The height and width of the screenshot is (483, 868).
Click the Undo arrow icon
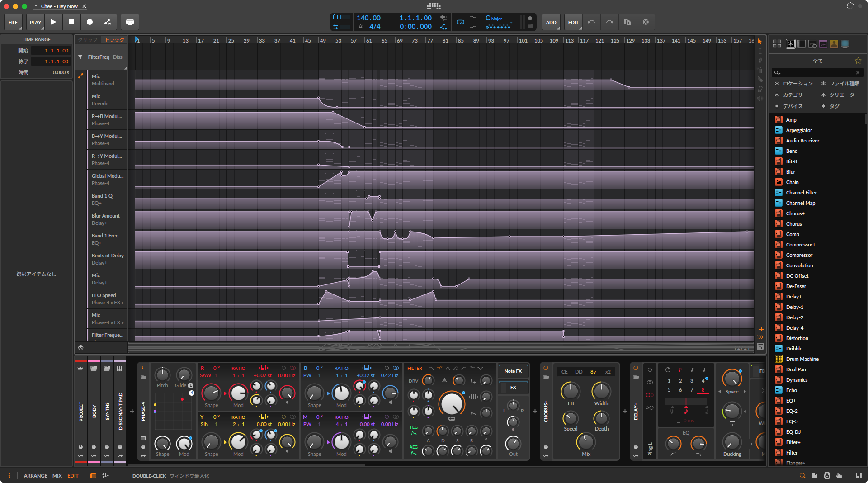point(591,22)
